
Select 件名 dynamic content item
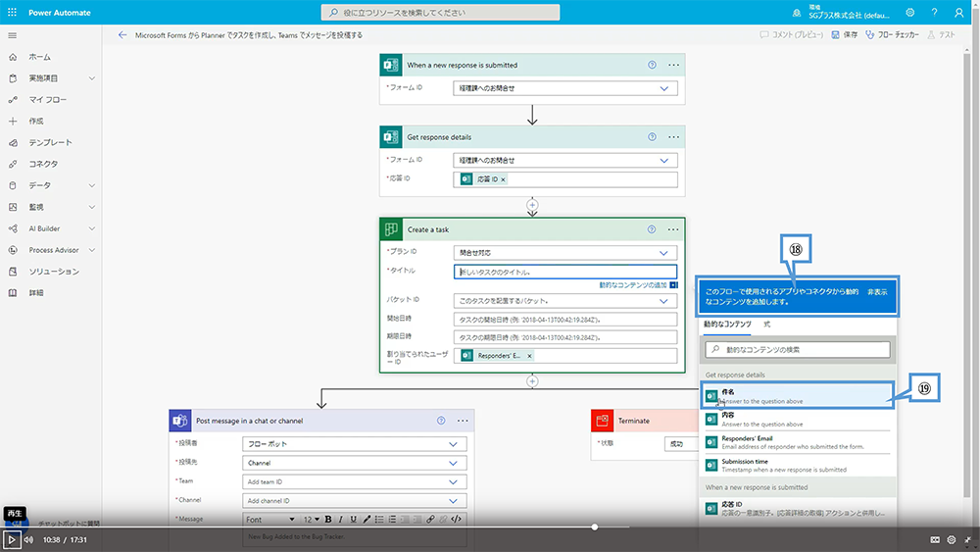(x=798, y=396)
